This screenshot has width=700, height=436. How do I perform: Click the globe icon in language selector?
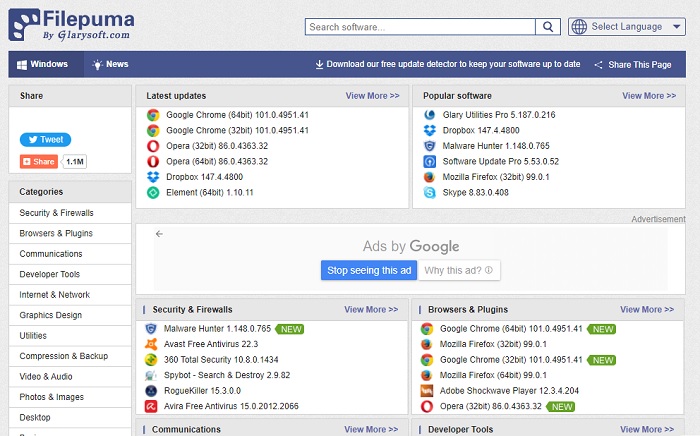pos(579,27)
